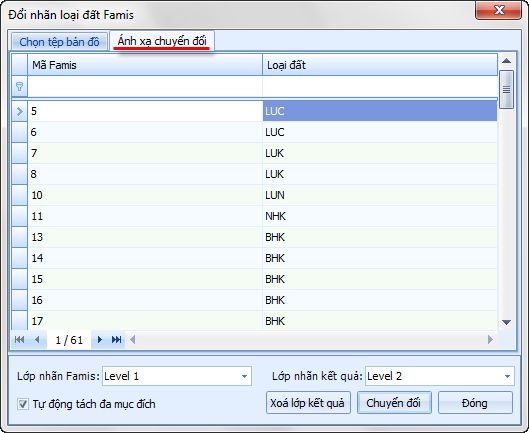Go to next record arrow
The image size is (529, 433).
pyautogui.click(x=100, y=340)
